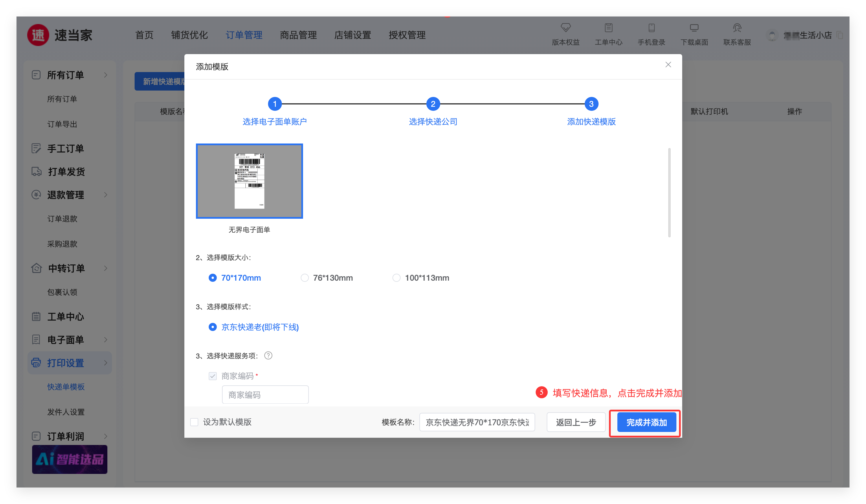The height and width of the screenshot is (504, 866).
Task: Click the 打单发货 truck icon in sidebar
Action: [36, 172]
